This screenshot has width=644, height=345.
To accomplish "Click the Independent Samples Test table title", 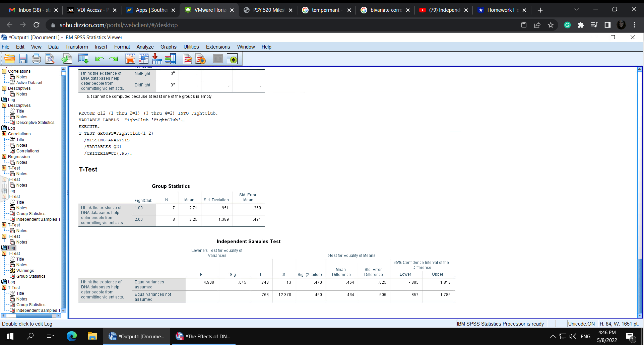I will click(249, 241).
